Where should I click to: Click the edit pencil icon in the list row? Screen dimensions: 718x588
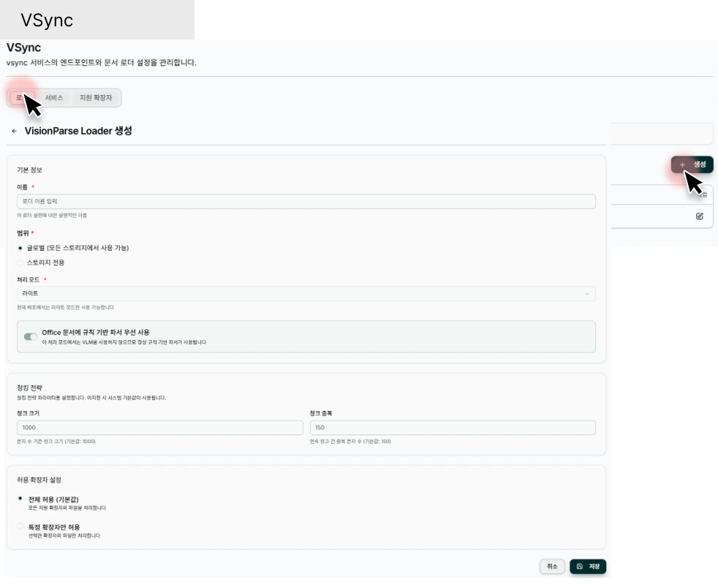pos(699,216)
